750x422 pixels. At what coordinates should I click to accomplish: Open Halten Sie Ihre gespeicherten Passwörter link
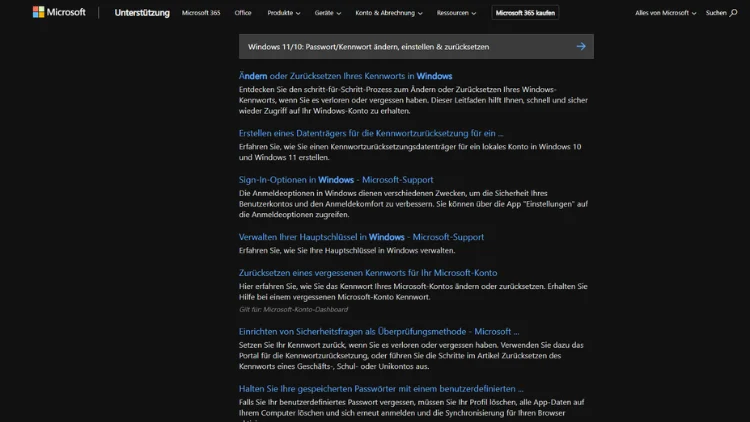[381, 389]
